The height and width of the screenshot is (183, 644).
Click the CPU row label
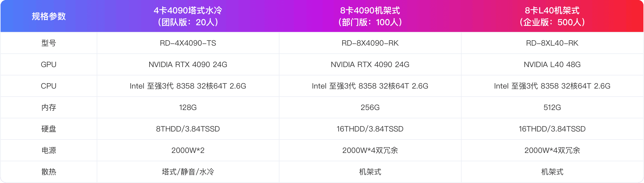tap(49, 86)
